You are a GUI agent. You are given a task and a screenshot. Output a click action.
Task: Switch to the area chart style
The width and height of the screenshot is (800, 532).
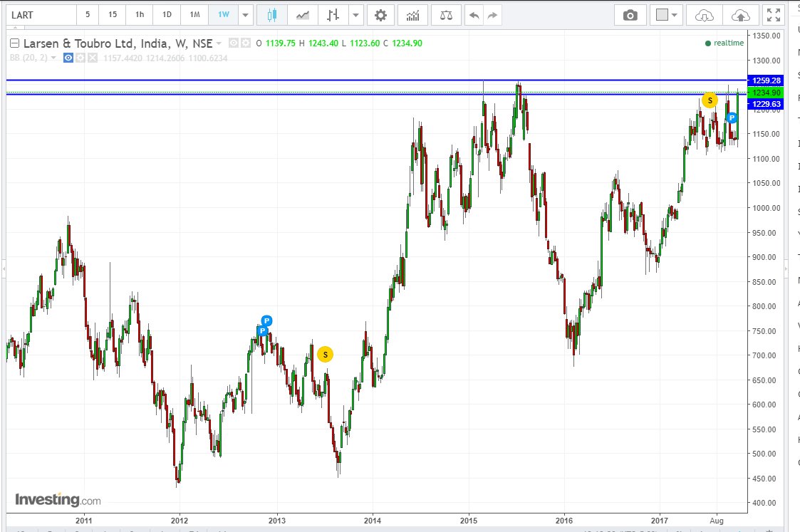coord(303,15)
